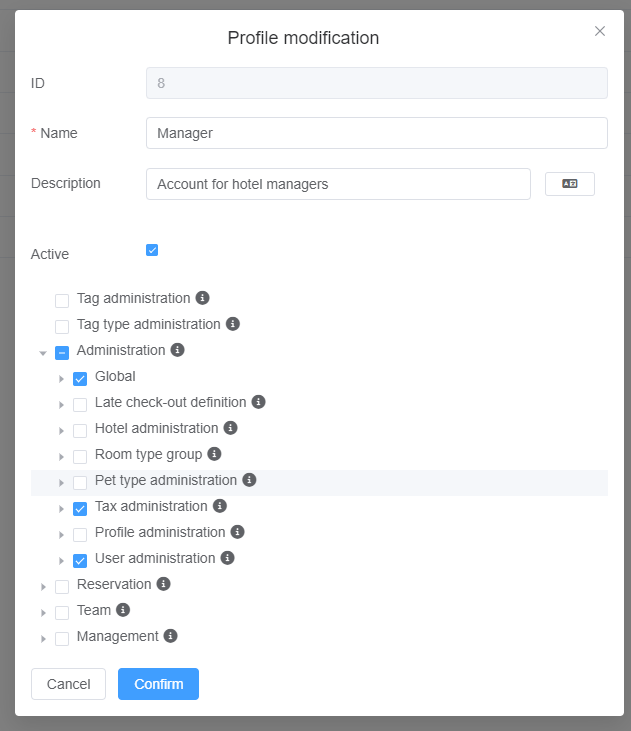Click info icon beside Hotel administration
Viewport: 631px width, 731px height.
[x=230, y=428]
